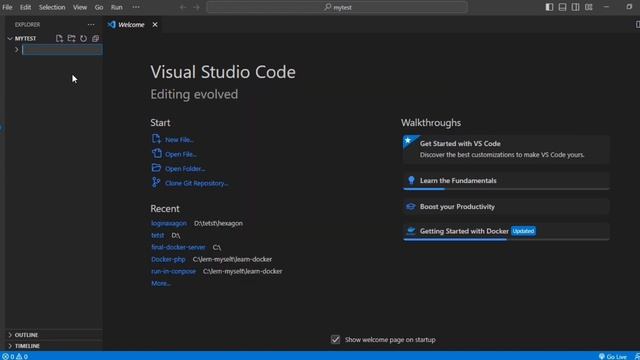The image size is (640, 360).
Task: Click Open Folder icon under Start
Action: click(156, 168)
